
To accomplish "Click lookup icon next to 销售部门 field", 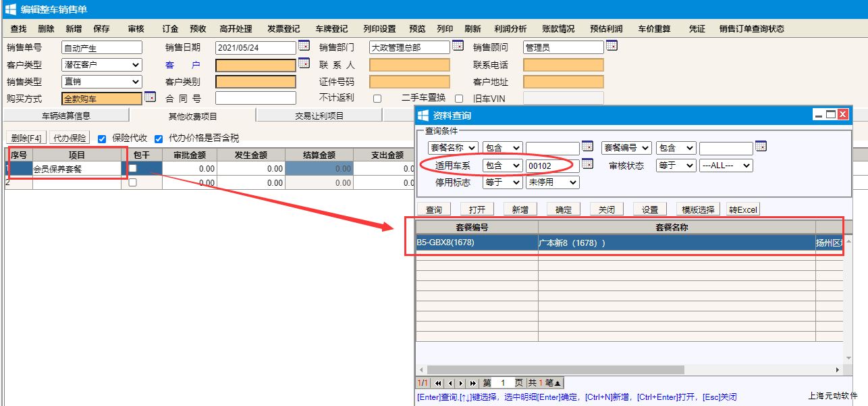I will (458, 46).
